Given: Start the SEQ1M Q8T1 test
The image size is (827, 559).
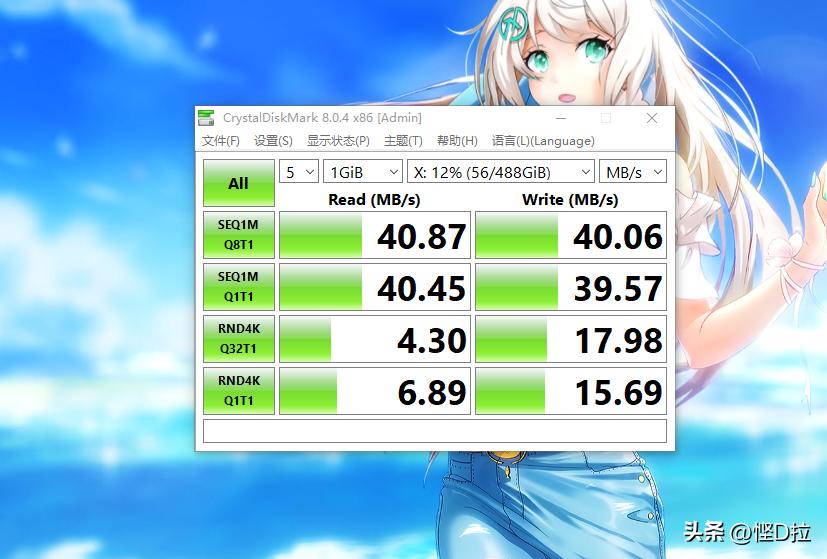Looking at the screenshot, I should (x=238, y=235).
